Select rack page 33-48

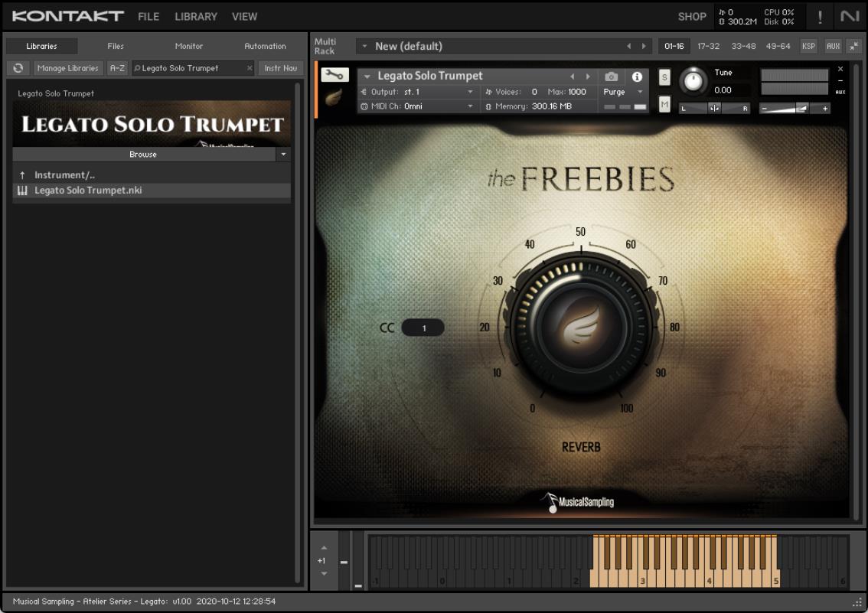(x=743, y=47)
